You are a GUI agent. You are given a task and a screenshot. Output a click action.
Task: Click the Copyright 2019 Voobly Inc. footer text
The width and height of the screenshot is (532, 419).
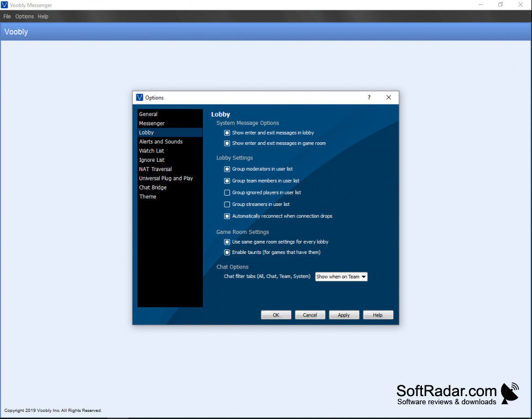coord(53,410)
